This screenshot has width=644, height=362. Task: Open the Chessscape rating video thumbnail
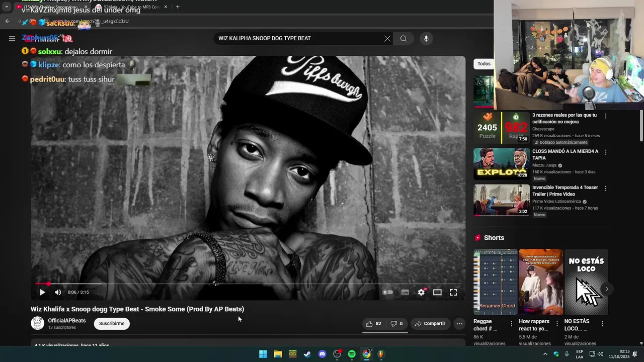click(502, 128)
